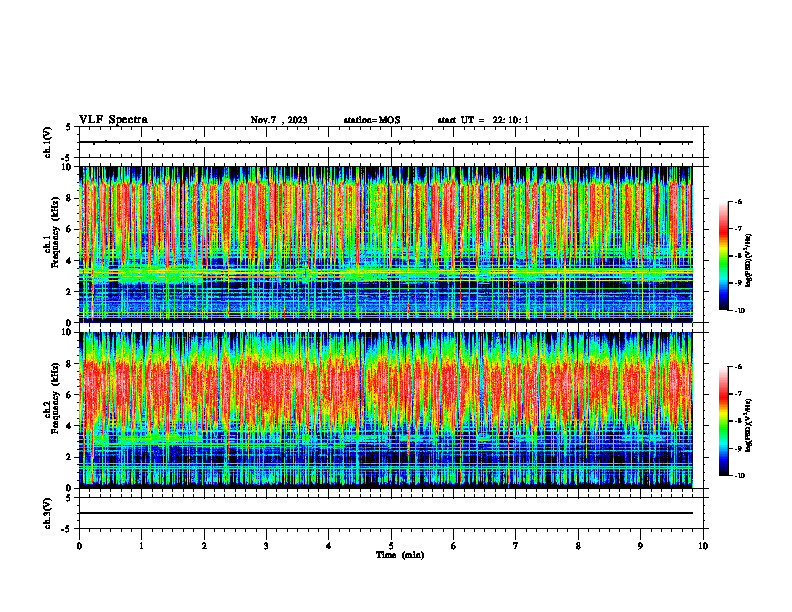Click the "8" frequency tick on ch.1 spectrogram

70,198
